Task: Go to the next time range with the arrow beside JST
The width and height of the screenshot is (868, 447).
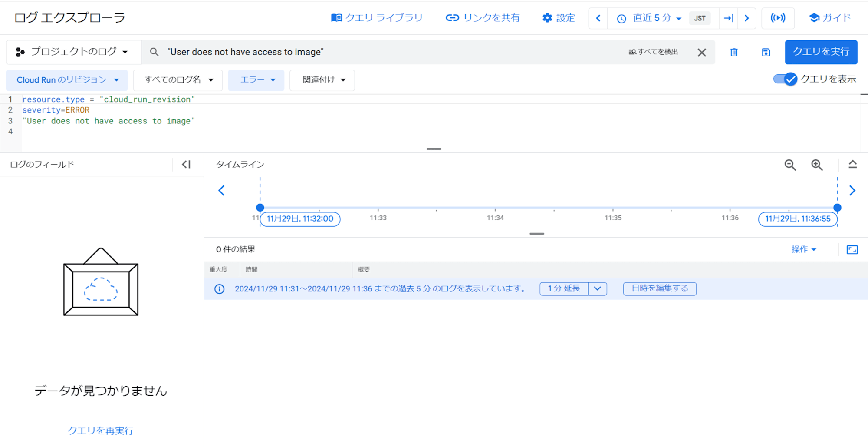Action: [x=747, y=18]
